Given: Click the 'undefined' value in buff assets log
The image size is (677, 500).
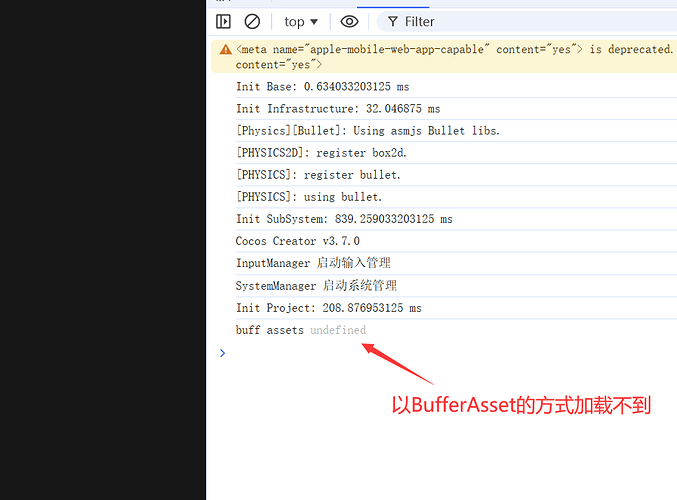Looking at the screenshot, I should pos(337,330).
